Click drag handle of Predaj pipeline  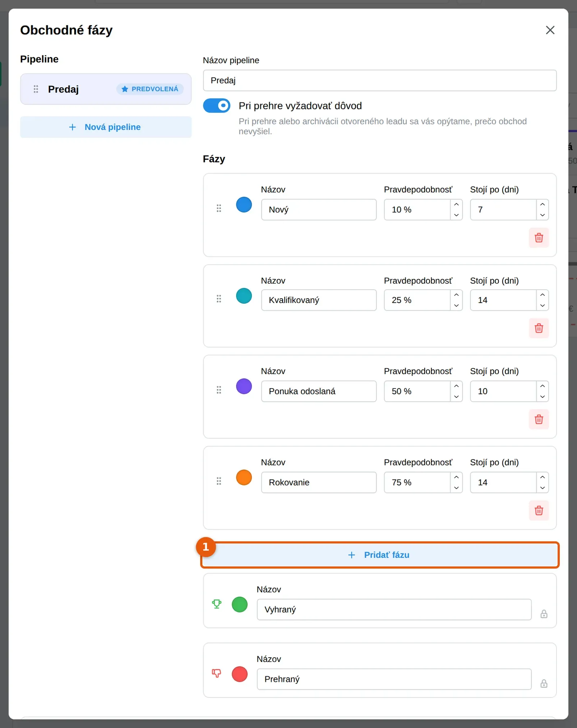pyautogui.click(x=36, y=89)
